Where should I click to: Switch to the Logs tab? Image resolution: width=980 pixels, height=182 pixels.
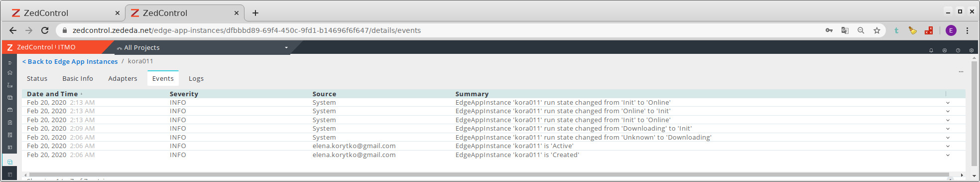(x=196, y=78)
